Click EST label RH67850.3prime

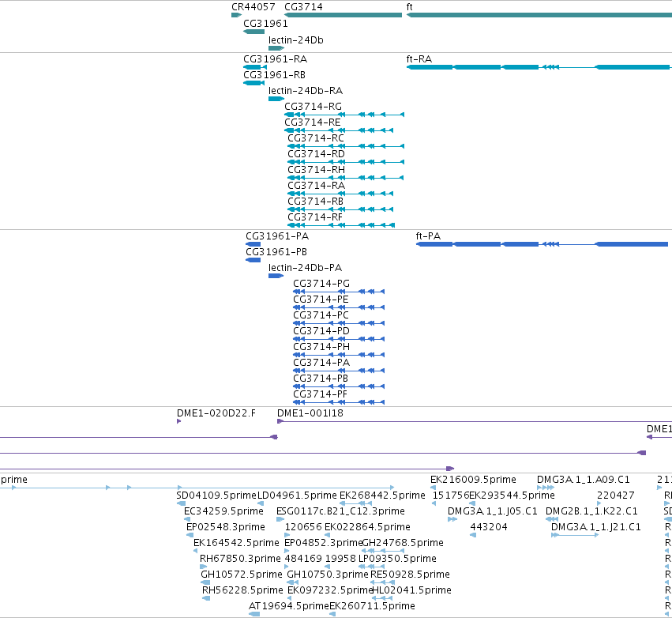coord(240,560)
